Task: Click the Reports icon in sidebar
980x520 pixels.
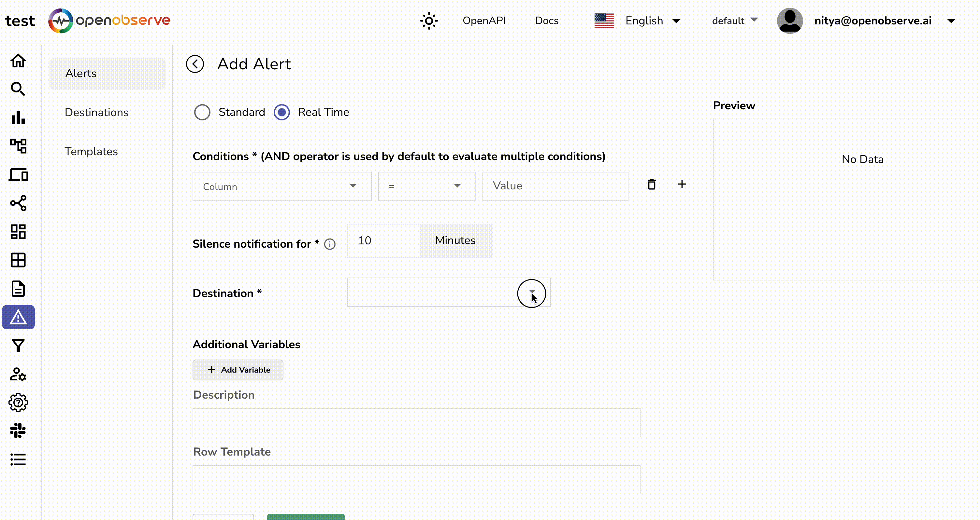Action: [18, 288]
